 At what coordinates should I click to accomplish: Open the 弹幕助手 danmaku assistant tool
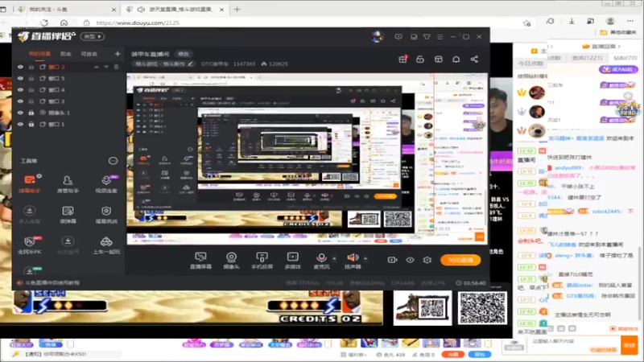click(x=30, y=183)
